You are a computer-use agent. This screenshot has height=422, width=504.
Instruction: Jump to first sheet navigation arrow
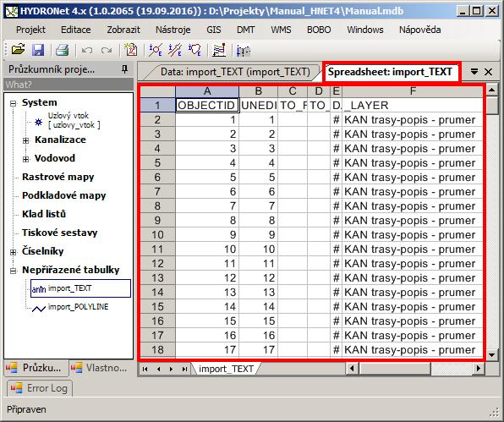(x=145, y=369)
